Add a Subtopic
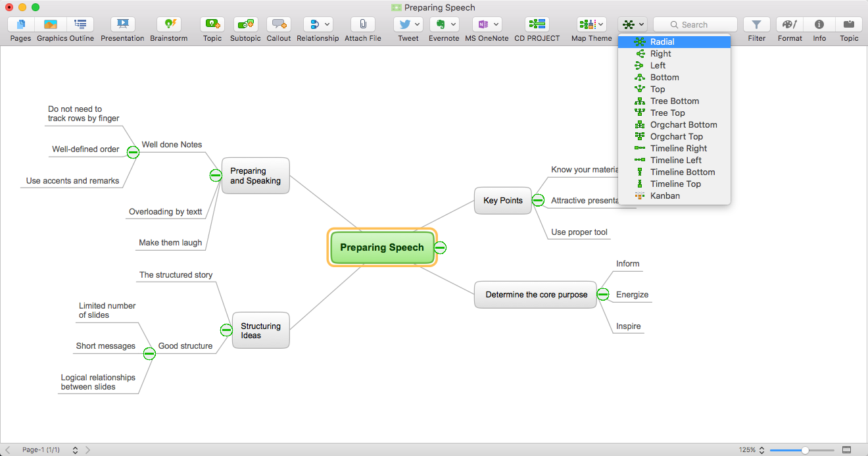The height and width of the screenshot is (456, 868). tap(245, 24)
